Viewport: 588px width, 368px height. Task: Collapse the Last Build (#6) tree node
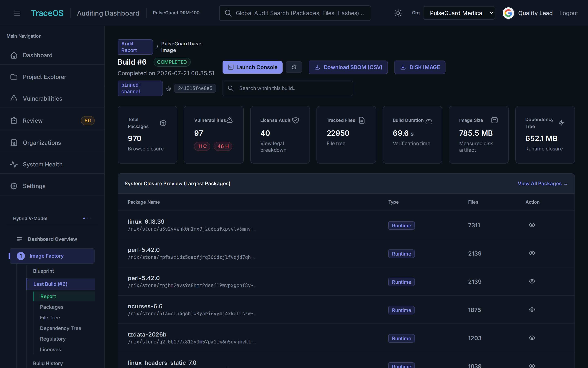(x=61, y=284)
